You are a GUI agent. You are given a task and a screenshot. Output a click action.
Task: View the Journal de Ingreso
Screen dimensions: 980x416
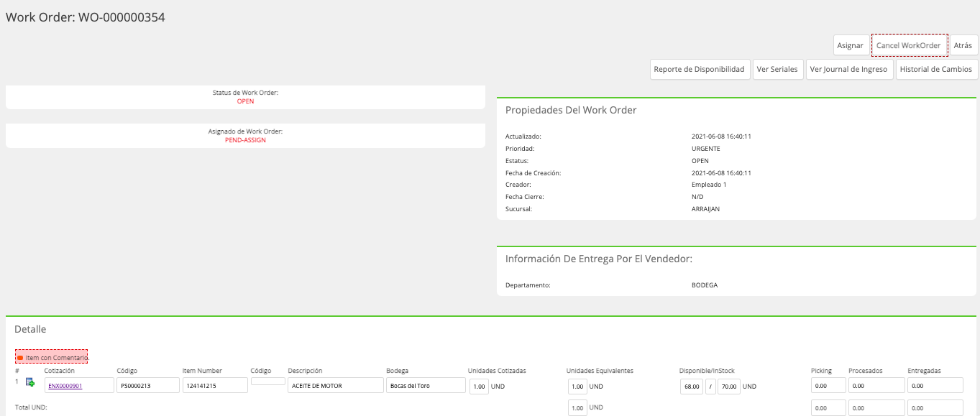[x=848, y=70]
